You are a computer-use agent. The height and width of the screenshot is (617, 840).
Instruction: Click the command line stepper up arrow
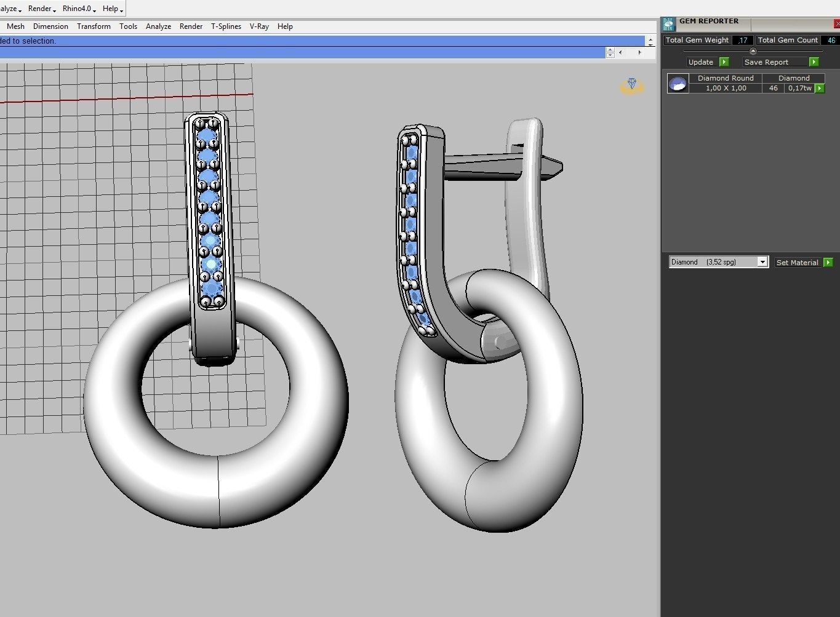click(610, 50)
